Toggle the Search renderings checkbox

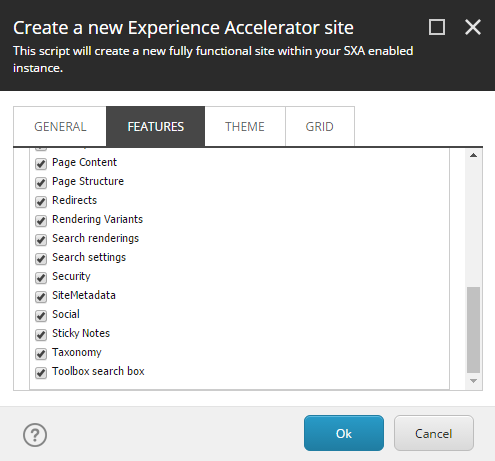(41, 240)
